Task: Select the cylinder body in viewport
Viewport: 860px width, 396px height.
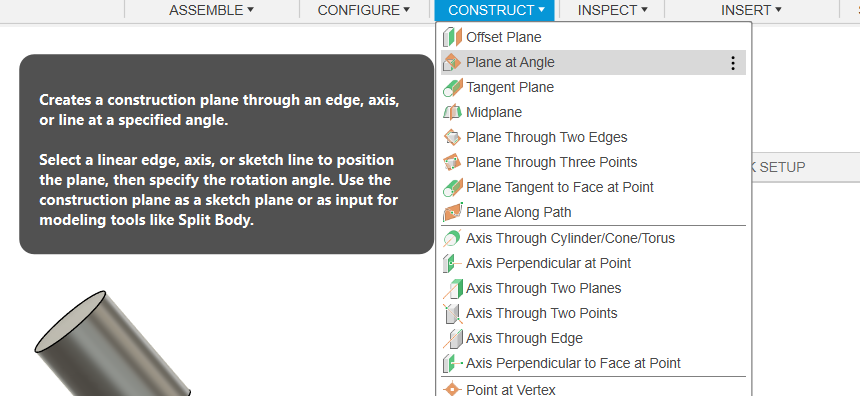Action: [112, 346]
